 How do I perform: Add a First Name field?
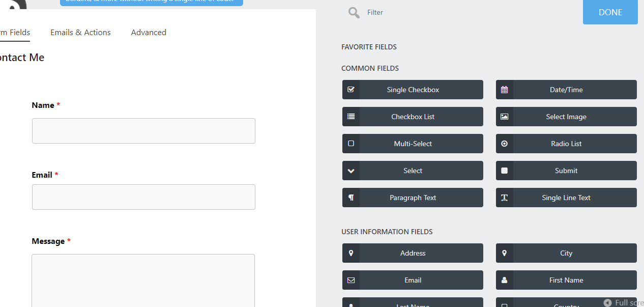coord(566,280)
